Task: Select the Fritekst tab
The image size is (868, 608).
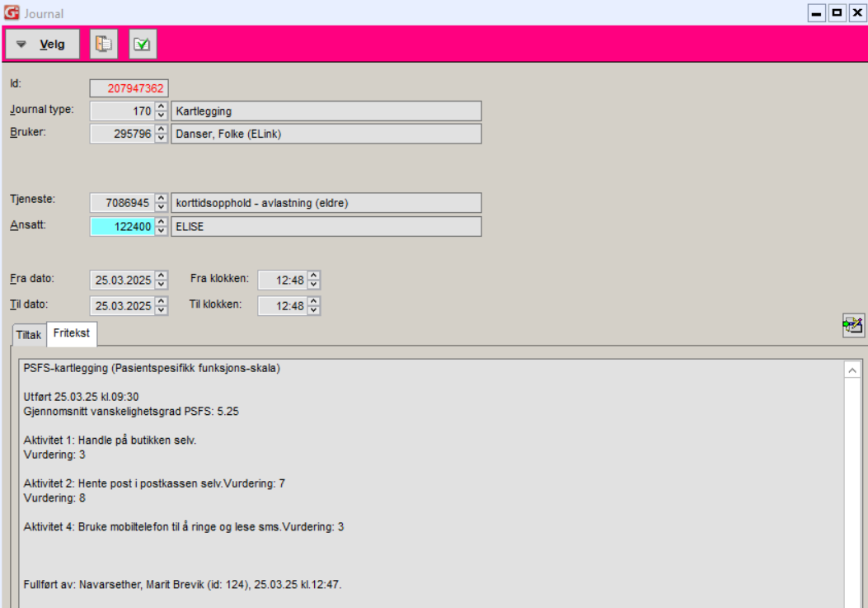Action: 73,334
